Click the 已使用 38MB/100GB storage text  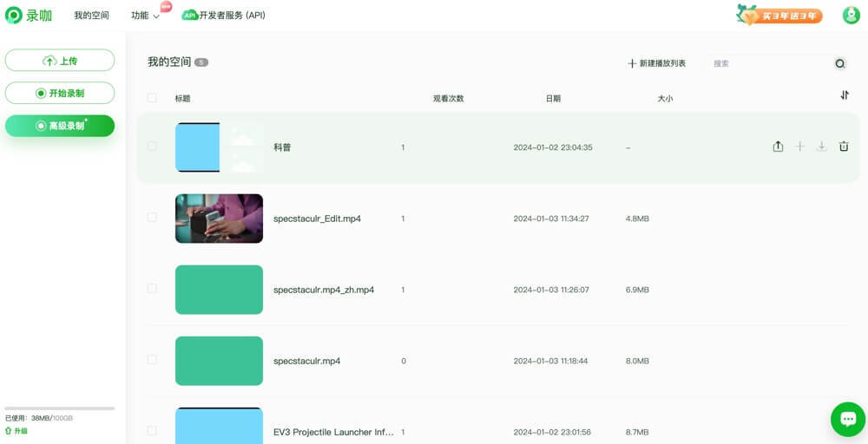pos(39,419)
